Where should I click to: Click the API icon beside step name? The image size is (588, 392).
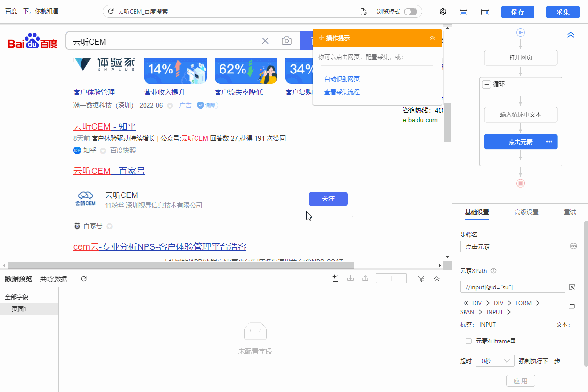573,246
